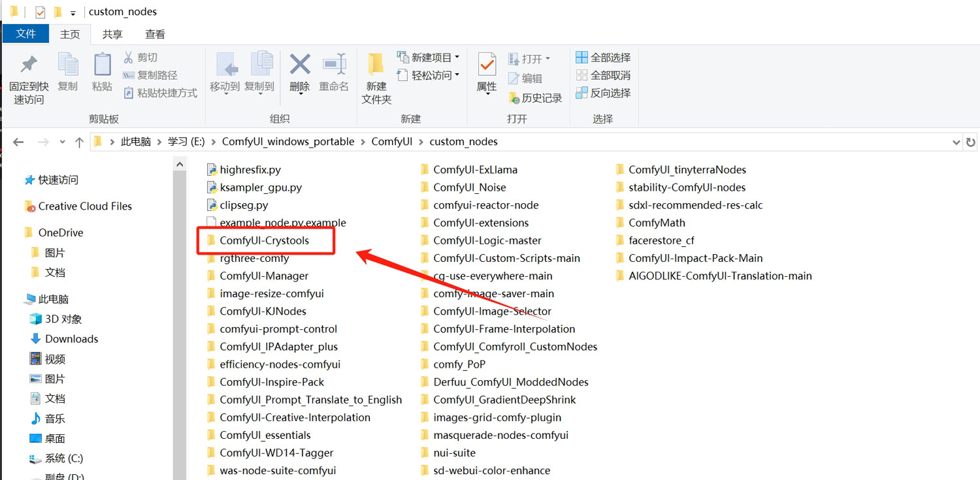The width and height of the screenshot is (980, 480).
Task: Open the address bar history dropdown arrow
Action: (x=956, y=142)
